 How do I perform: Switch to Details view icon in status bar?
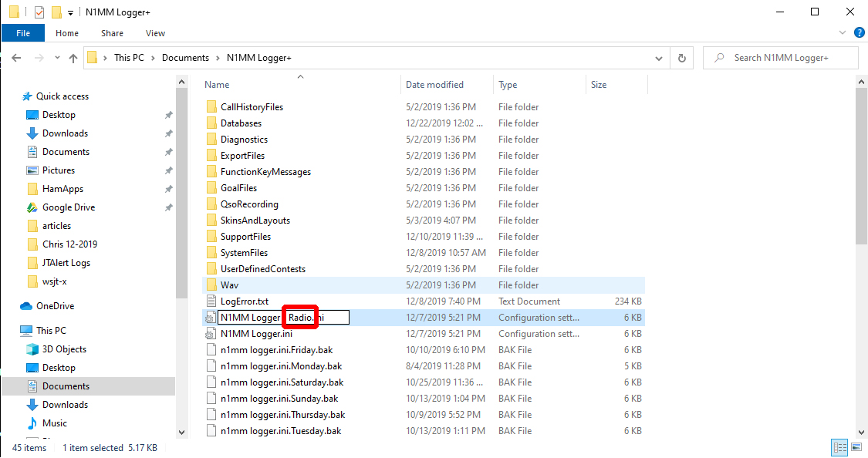839,447
